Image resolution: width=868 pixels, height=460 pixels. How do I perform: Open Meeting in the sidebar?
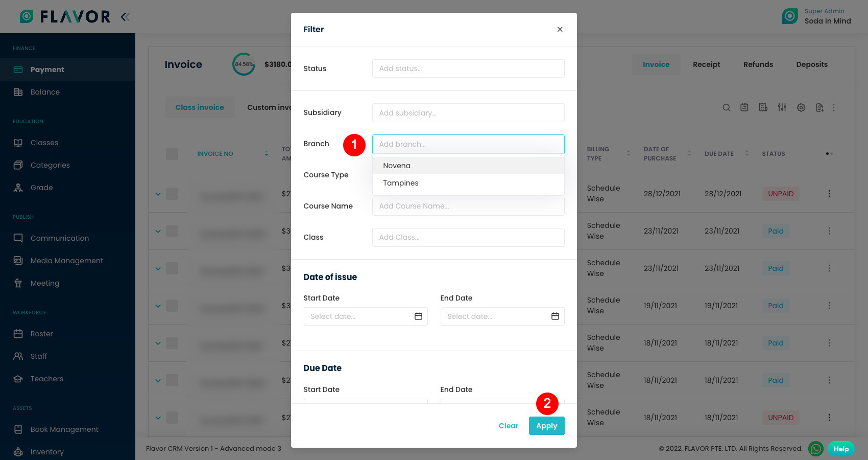[x=67, y=283]
